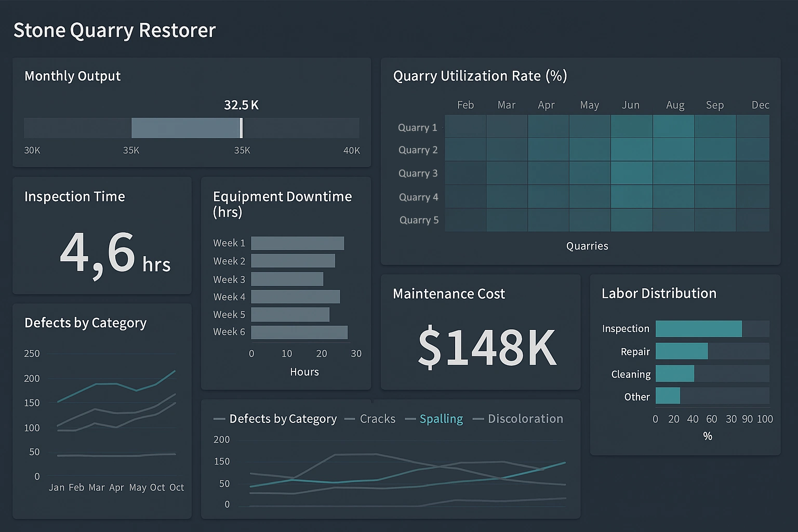The image size is (798, 532).
Task: Open the Defects by Category panel
Action: pos(85,323)
